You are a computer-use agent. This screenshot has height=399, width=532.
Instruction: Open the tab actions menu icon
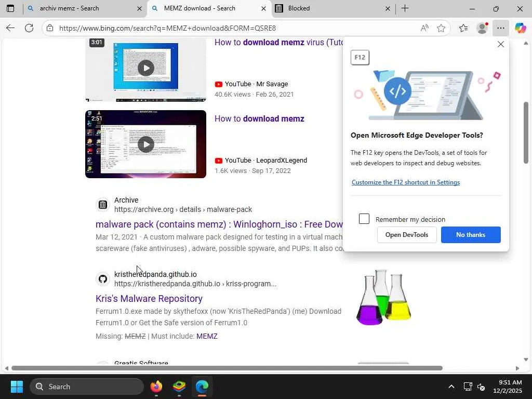(x=10, y=8)
